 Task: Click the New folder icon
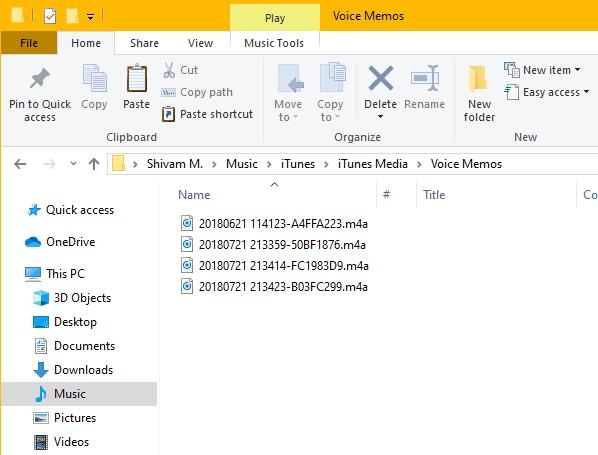[x=478, y=79]
